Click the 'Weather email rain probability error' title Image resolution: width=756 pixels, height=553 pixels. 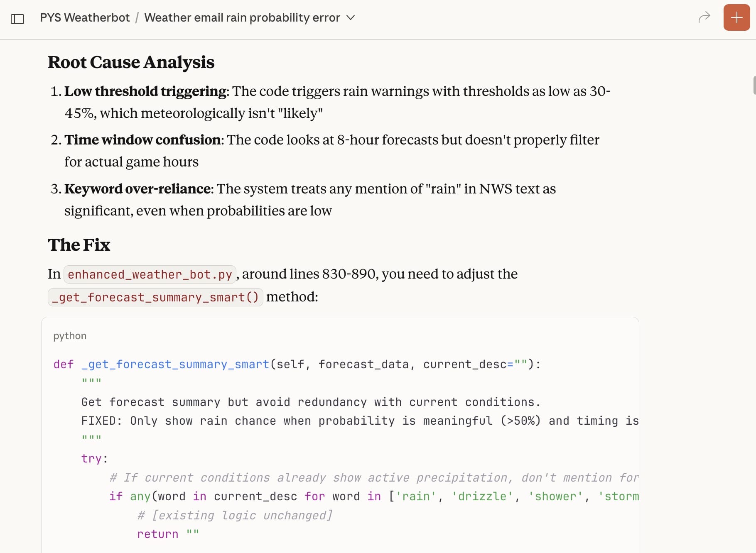242,17
